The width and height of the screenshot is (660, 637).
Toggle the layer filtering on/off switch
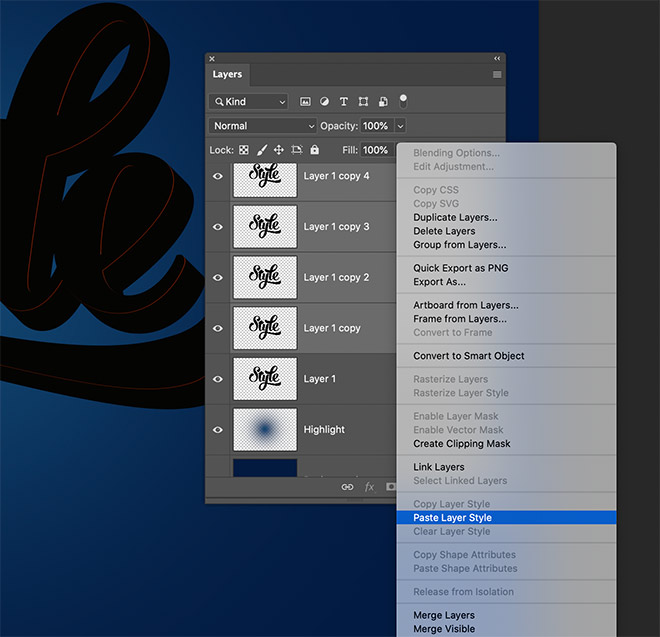point(403,100)
